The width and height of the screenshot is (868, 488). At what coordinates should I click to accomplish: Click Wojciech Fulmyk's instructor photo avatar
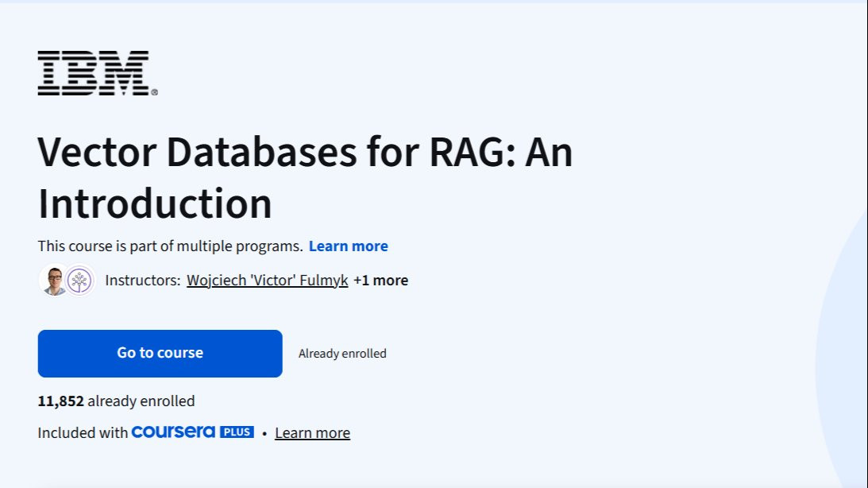tap(54, 280)
